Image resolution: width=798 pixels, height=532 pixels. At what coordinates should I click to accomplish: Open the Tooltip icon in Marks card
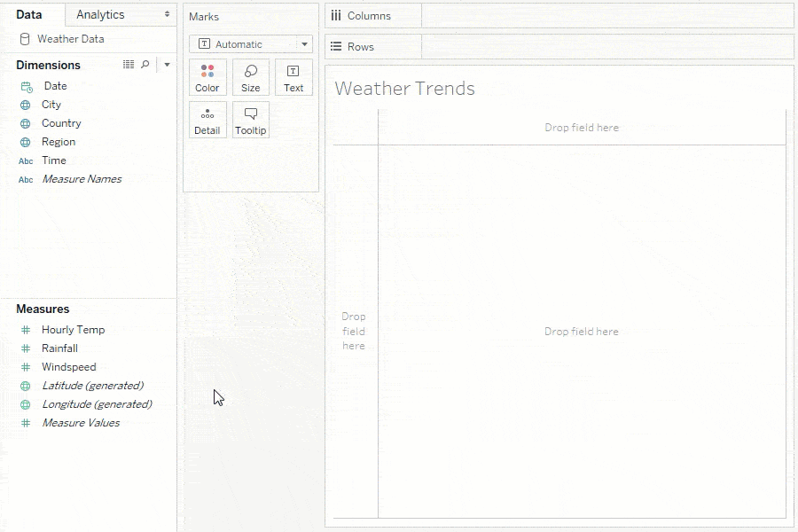click(251, 120)
